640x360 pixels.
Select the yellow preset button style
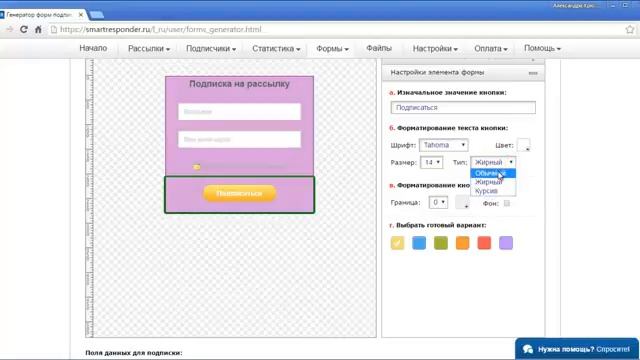tap(397, 243)
